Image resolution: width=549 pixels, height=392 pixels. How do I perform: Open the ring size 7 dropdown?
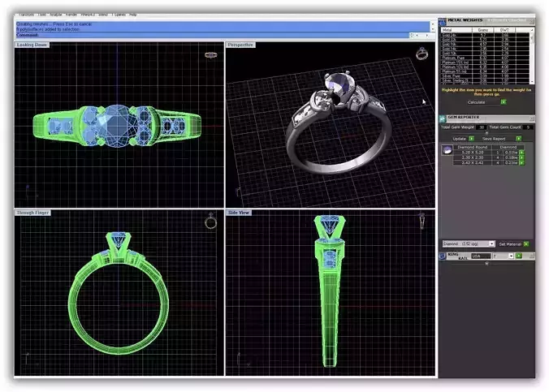tap(511, 256)
